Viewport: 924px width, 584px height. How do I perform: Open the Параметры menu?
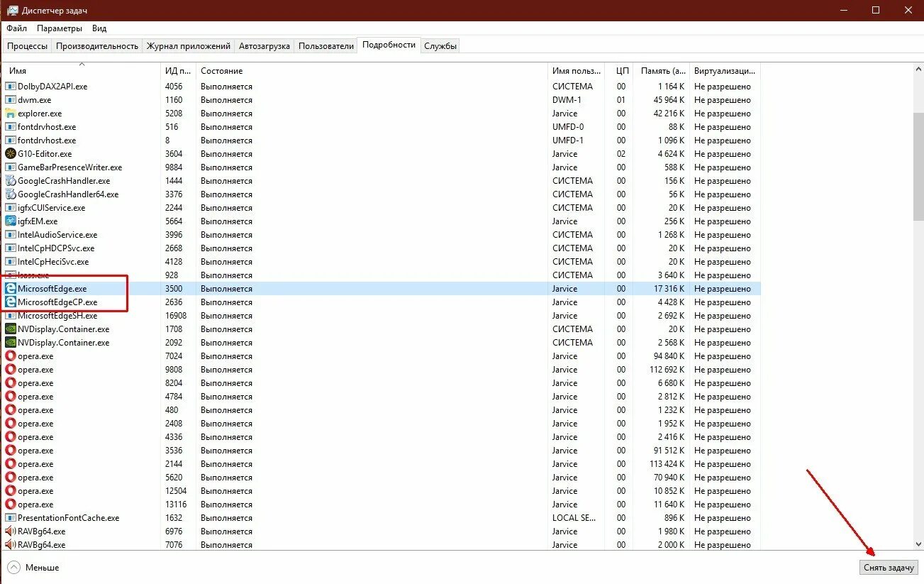point(60,28)
